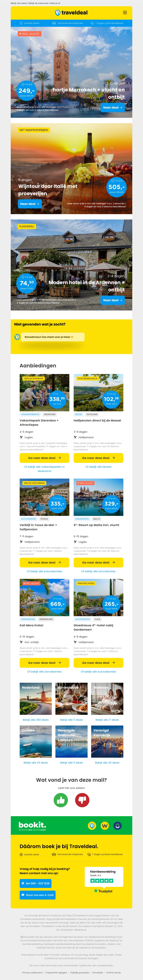Screen dimensions: 143x980
Task: Click the Trustpilot logo
Action: pyautogui.click(x=103, y=891)
